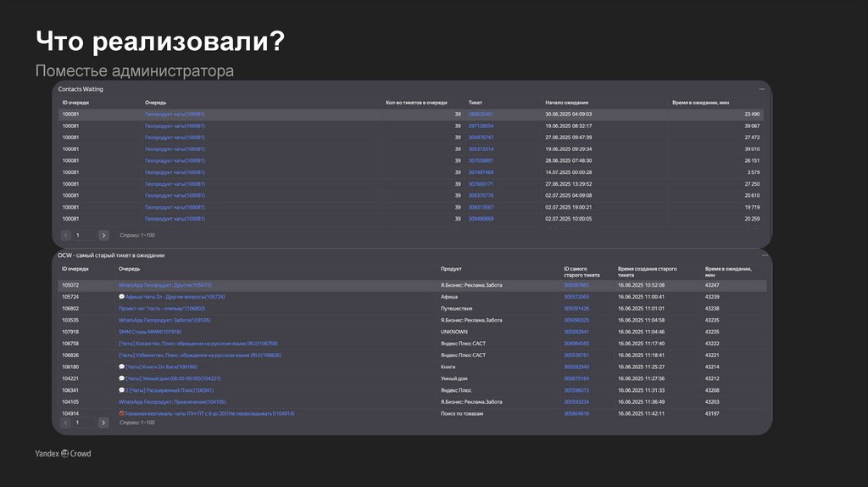868x487 pixels.
Task: Click 'Тикет' column header
Action: click(475, 103)
